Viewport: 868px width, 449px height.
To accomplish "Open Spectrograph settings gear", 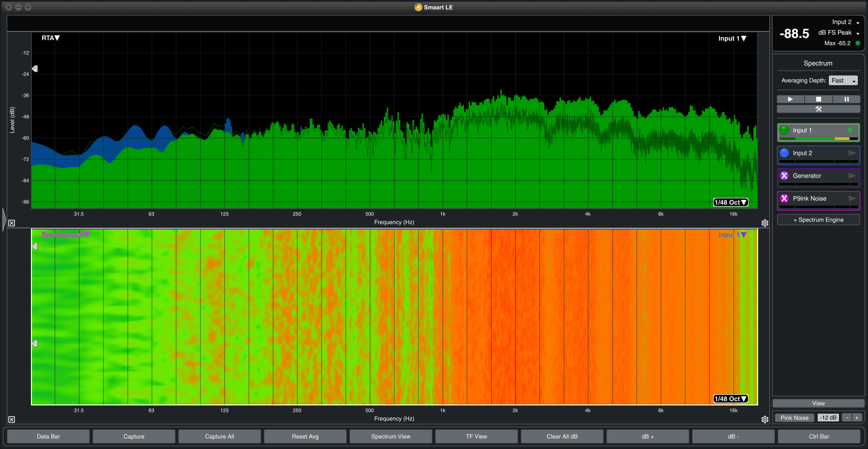I will click(765, 419).
